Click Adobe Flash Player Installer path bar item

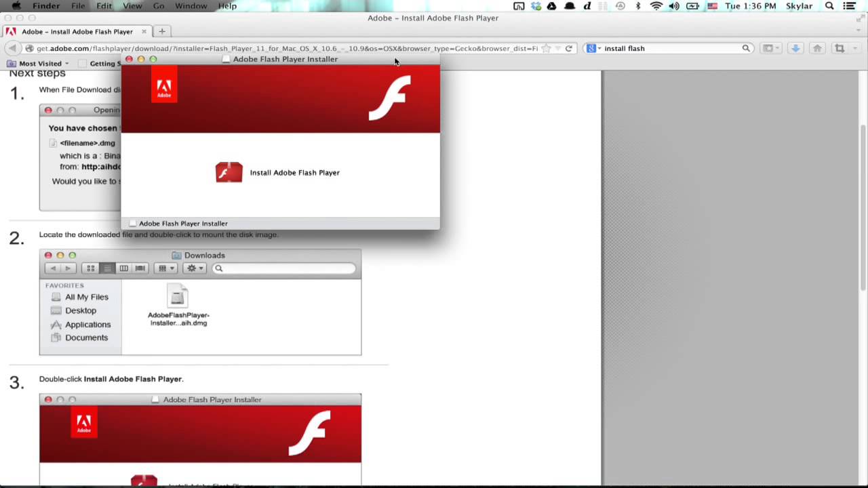178,223
